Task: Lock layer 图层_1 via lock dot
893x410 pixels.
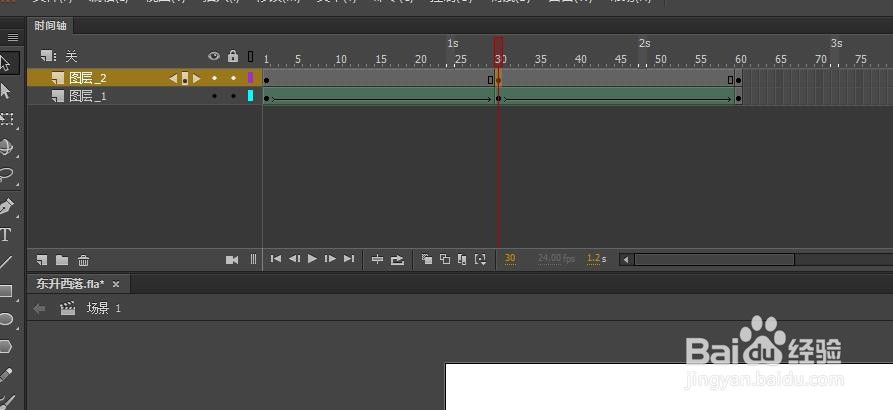Action: tap(233, 96)
